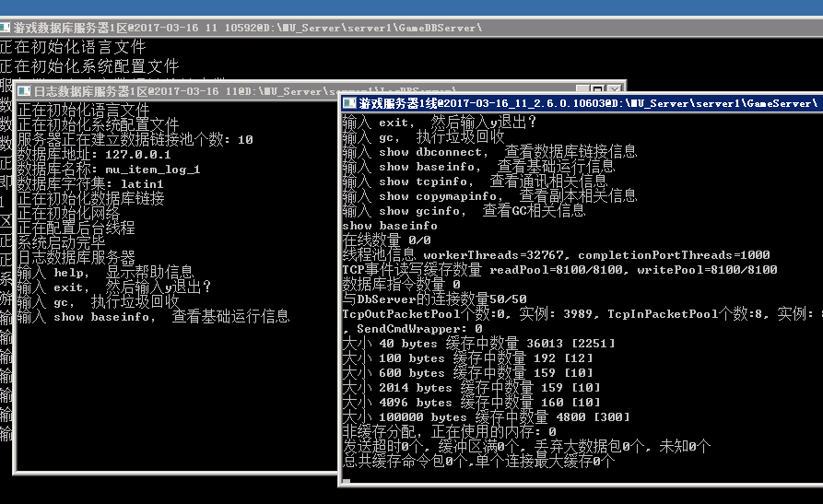The width and height of the screenshot is (823, 504).
Task: Click the 输入 show gcinfo help line
Action: 463,211
